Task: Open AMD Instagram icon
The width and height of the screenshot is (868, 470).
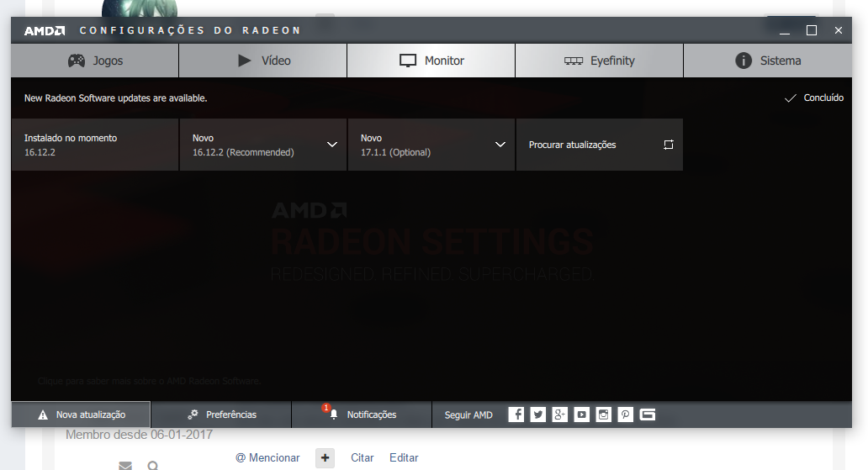Action: pos(603,414)
